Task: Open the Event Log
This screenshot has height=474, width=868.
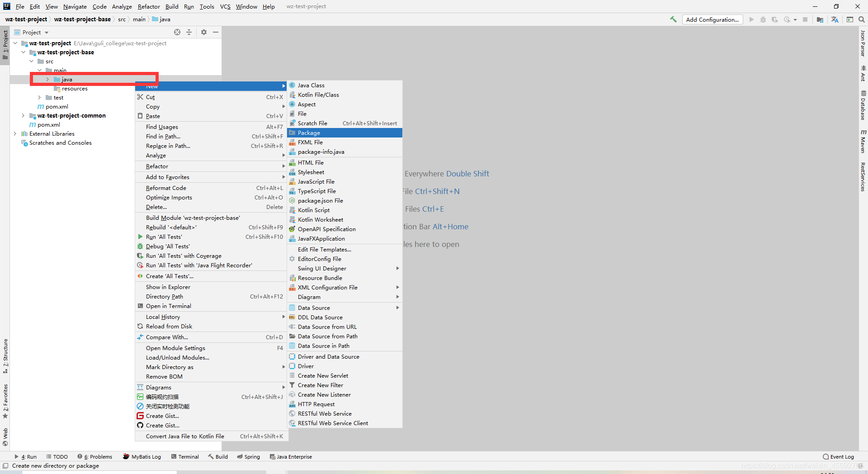Action: click(839, 457)
